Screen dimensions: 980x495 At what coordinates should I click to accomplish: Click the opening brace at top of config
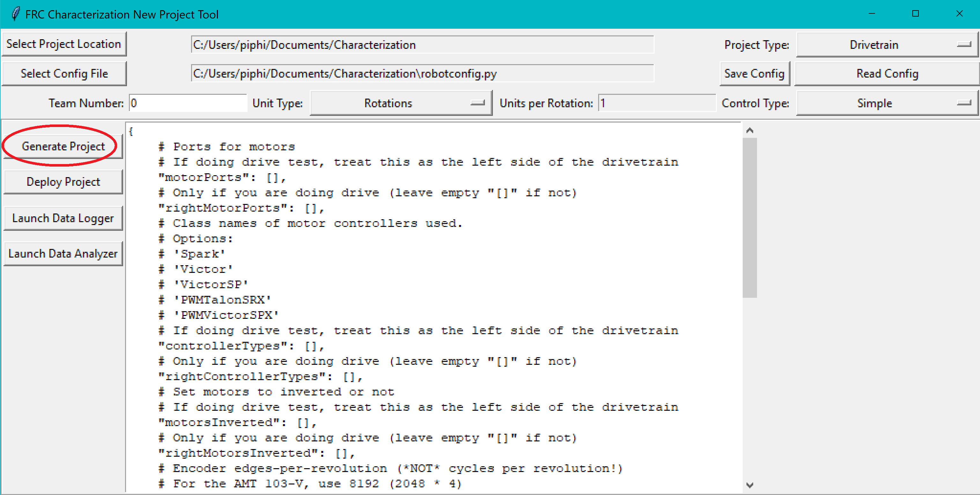pyautogui.click(x=131, y=131)
